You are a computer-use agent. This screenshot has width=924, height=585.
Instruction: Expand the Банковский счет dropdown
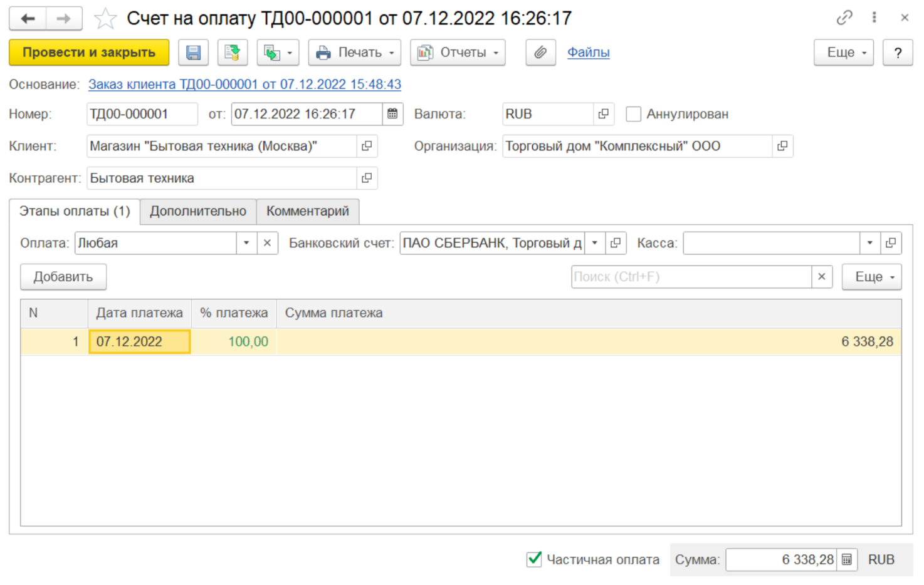coord(594,243)
